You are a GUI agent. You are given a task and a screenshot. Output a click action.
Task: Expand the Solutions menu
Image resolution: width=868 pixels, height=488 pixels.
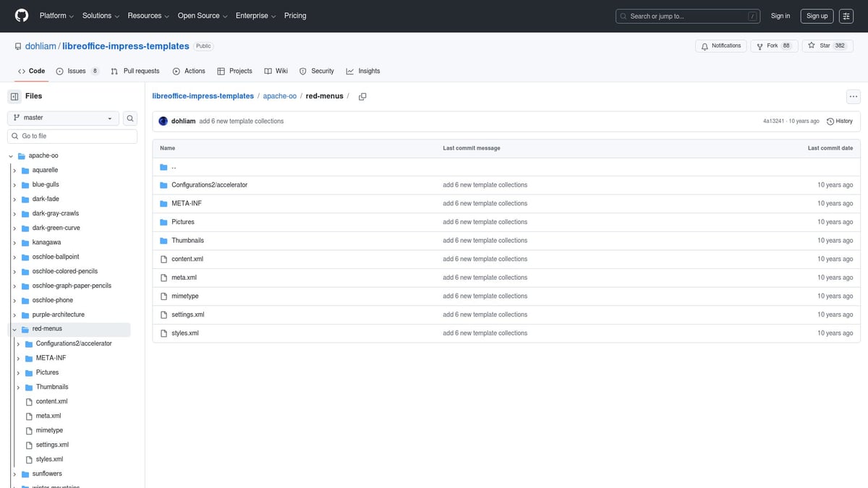tap(101, 15)
